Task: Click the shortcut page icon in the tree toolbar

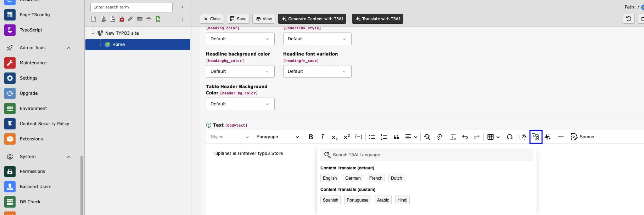Action: coord(112,19)
